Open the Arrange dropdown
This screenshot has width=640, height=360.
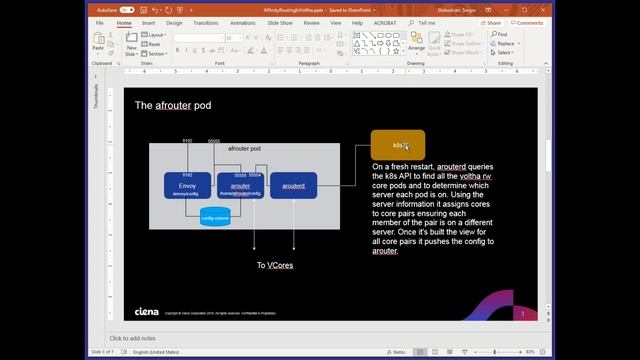tap(417, 43)
